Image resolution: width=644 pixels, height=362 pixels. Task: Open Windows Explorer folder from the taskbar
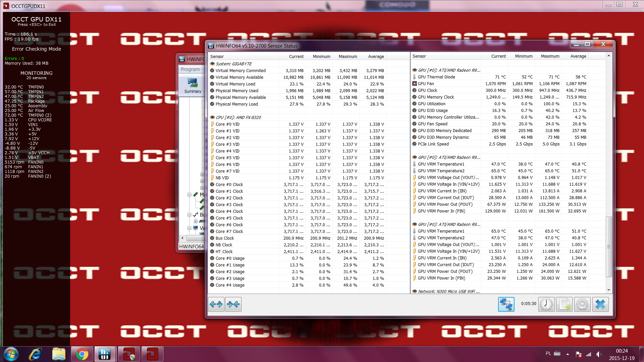[x=59, y=354]
